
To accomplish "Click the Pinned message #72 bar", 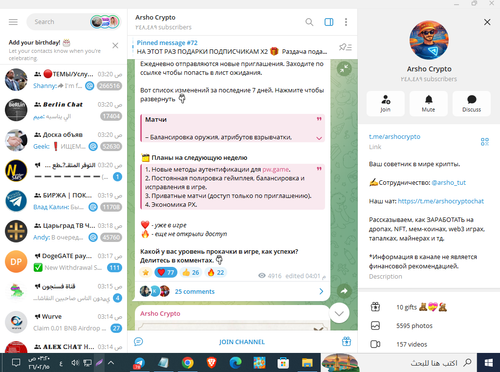I will click(x=232, y=47).
